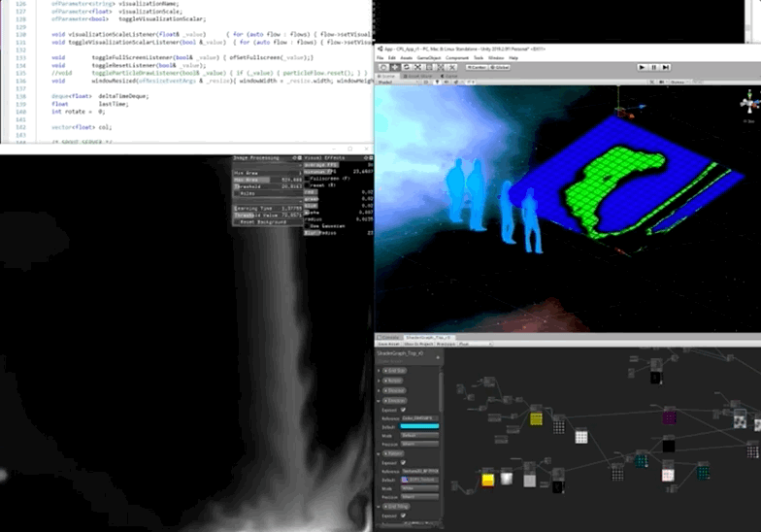Open the Pattern Mode dropdown showing White
The height and width of the screenshot is (532, 761).
coord(419,489)
